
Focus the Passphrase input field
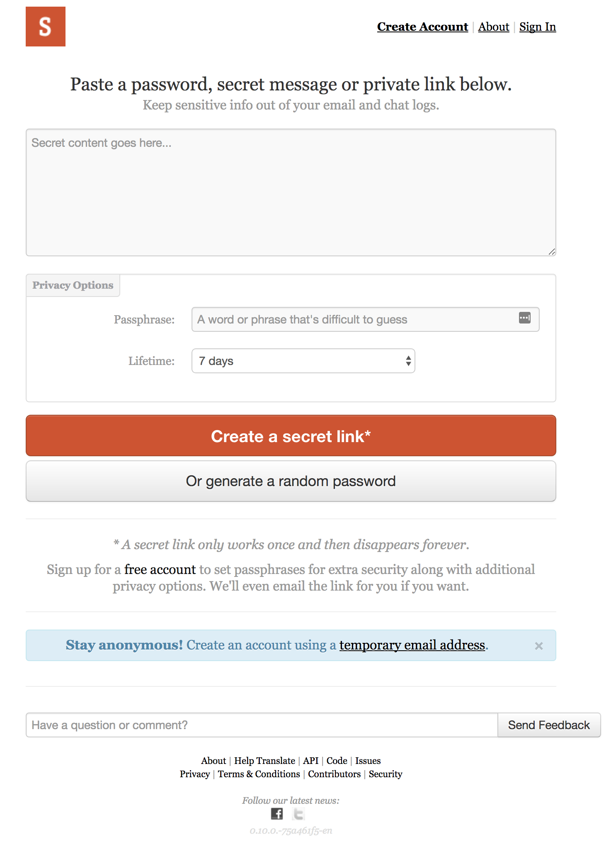point(366,319)
